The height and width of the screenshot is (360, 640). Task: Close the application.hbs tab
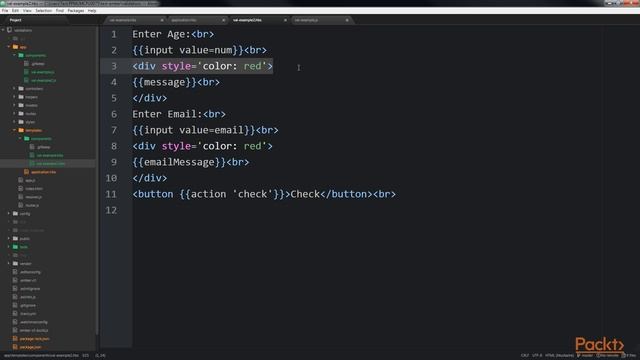[223, 20]
